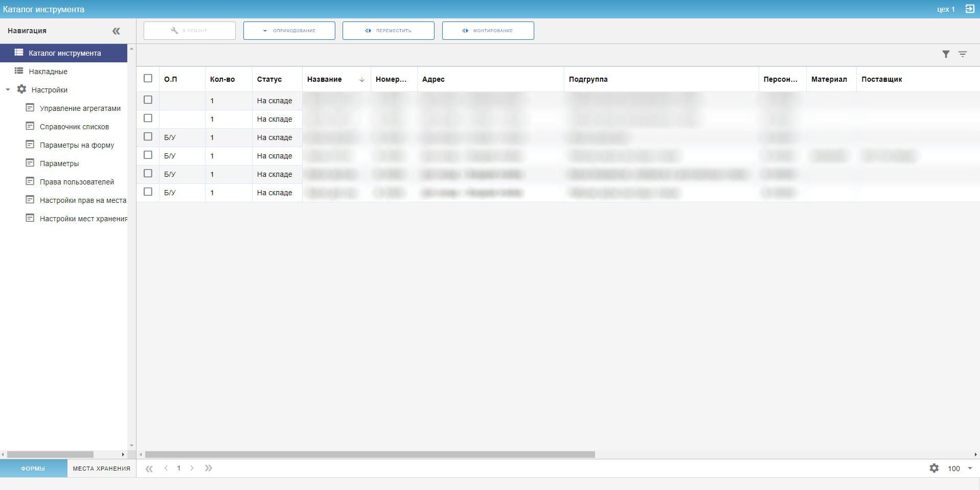The image size is (980, 490).
Task: Open the filter funnel icon
Action: (946, 54)
